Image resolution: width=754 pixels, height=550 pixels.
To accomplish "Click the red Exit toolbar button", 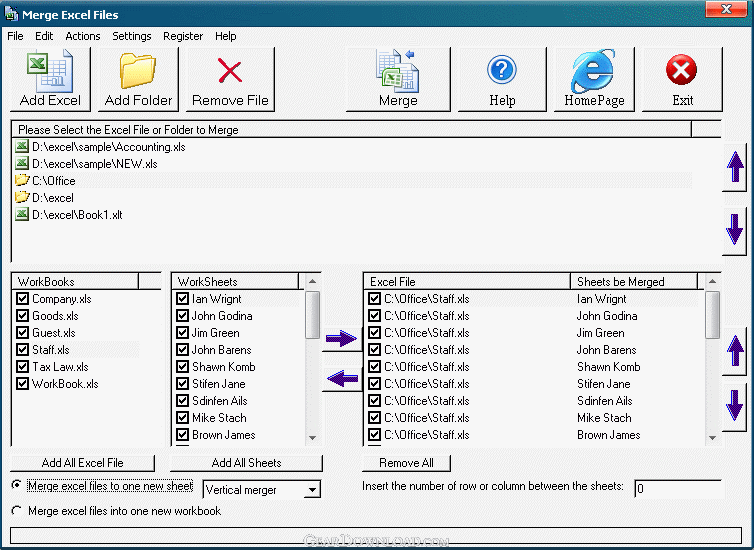I will (682, 79).
